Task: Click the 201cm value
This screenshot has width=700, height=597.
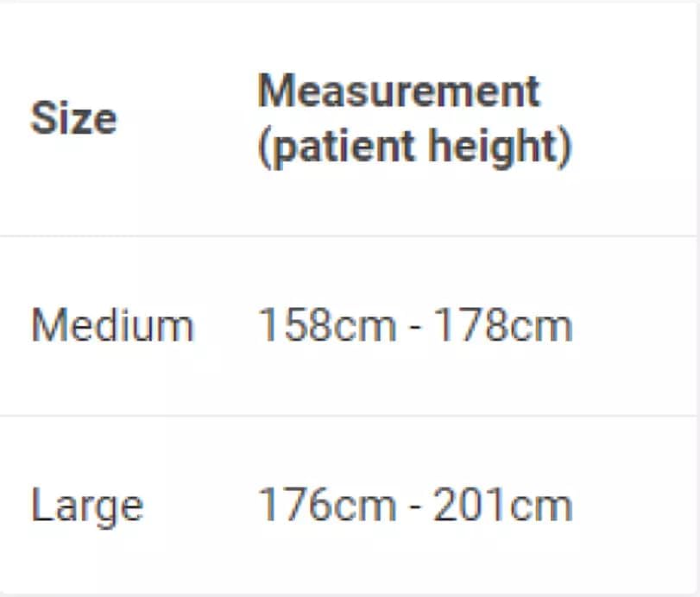Action: click(503, 505)
